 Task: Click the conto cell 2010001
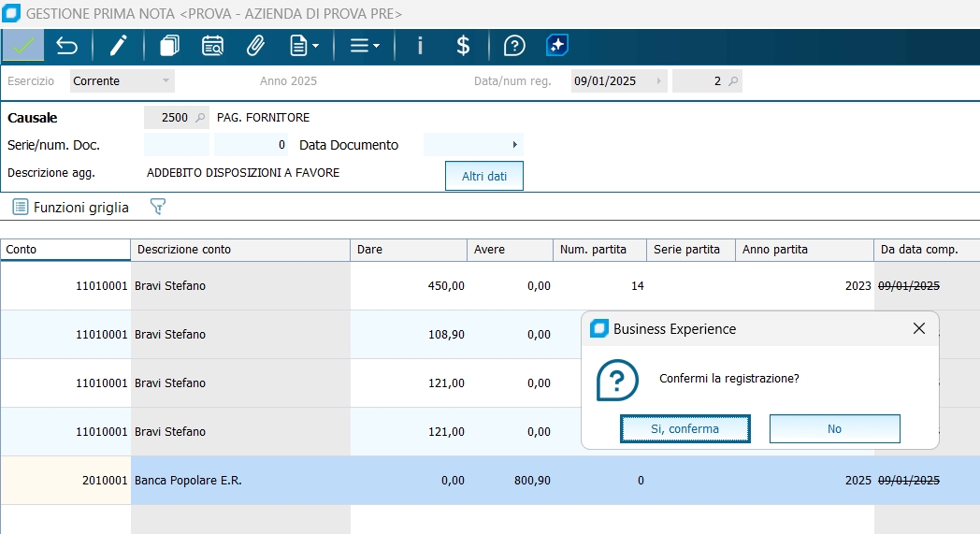point(65,480)
